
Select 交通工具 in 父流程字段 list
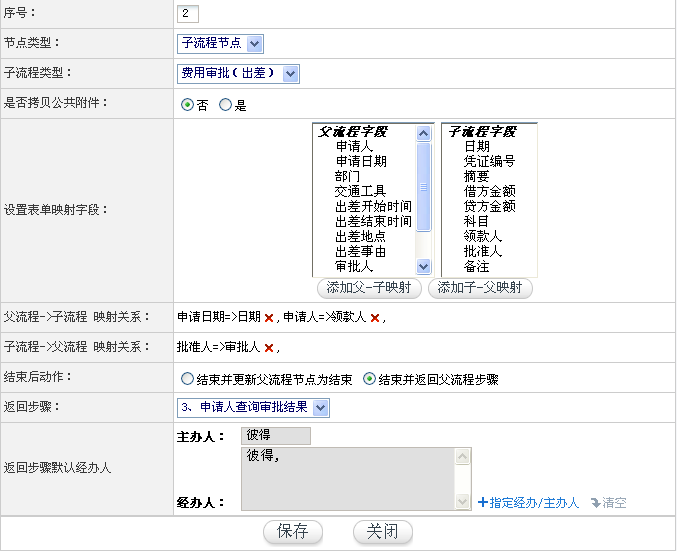tap(360, 191)
